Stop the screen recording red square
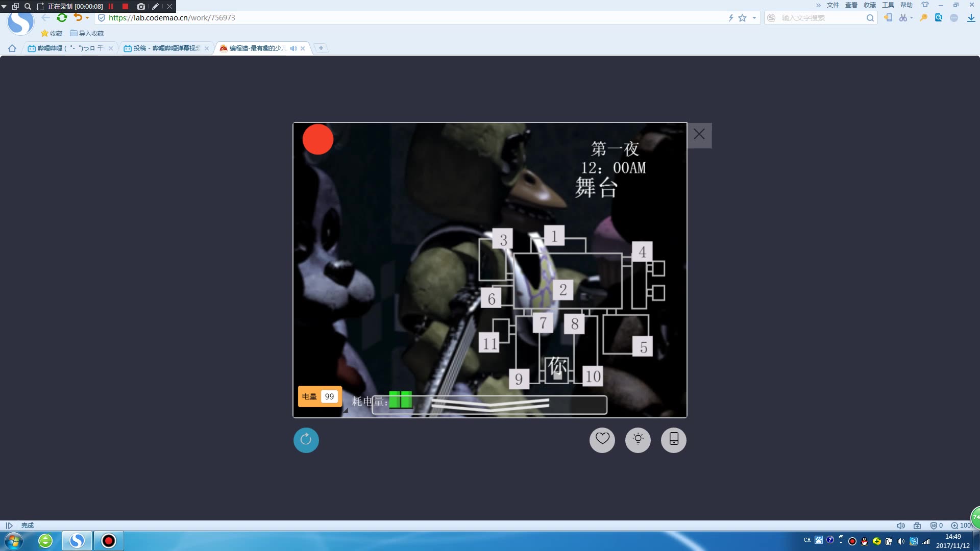The width and height of the screenshot is (980, 551). (125, 6)
